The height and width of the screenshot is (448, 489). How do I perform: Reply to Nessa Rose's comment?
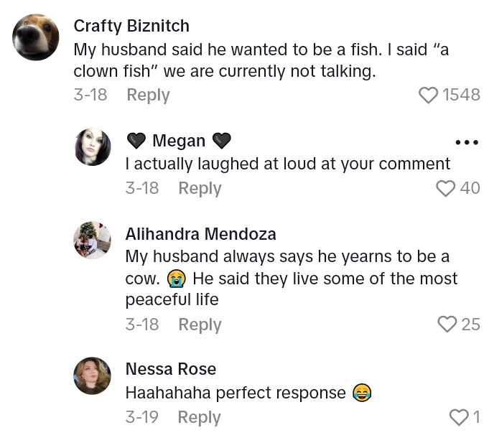click(x=199, y=417)
